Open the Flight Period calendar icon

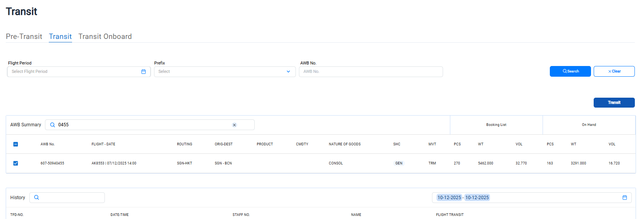point(143,72)
